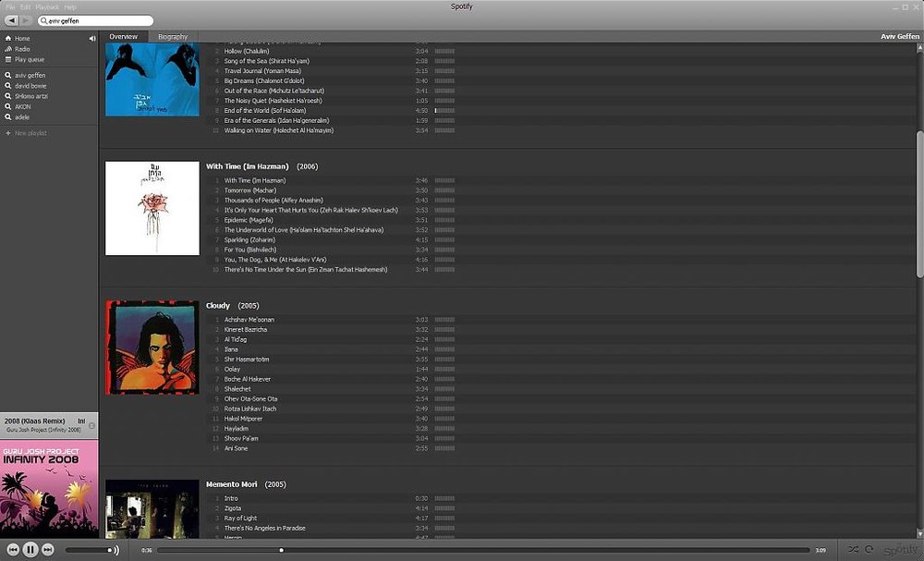Screen dimensions: 924x561
Task: Open the File menu
Action: pos(10,7)
